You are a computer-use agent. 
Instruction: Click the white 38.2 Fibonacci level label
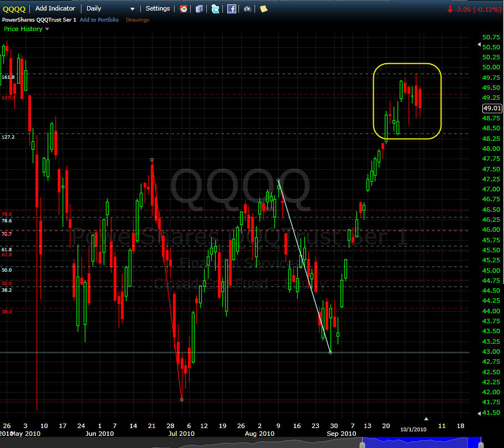(x=7, y=290)
